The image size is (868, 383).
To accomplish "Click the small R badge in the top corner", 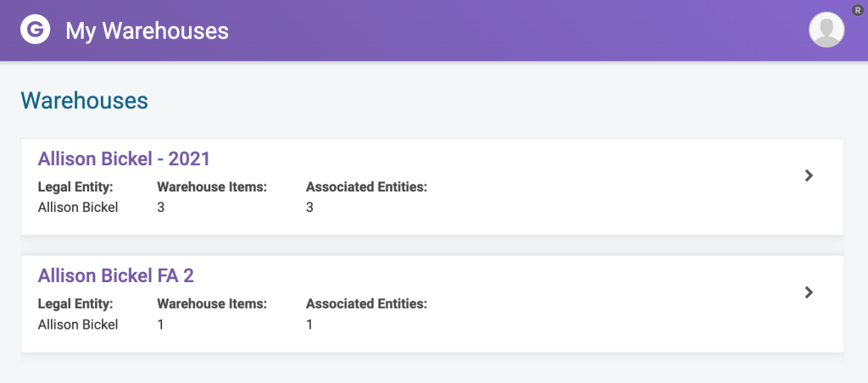I will [858, 10].
